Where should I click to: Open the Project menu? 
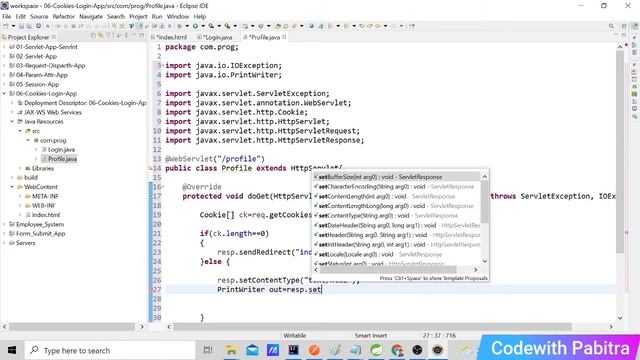[138, 17]
